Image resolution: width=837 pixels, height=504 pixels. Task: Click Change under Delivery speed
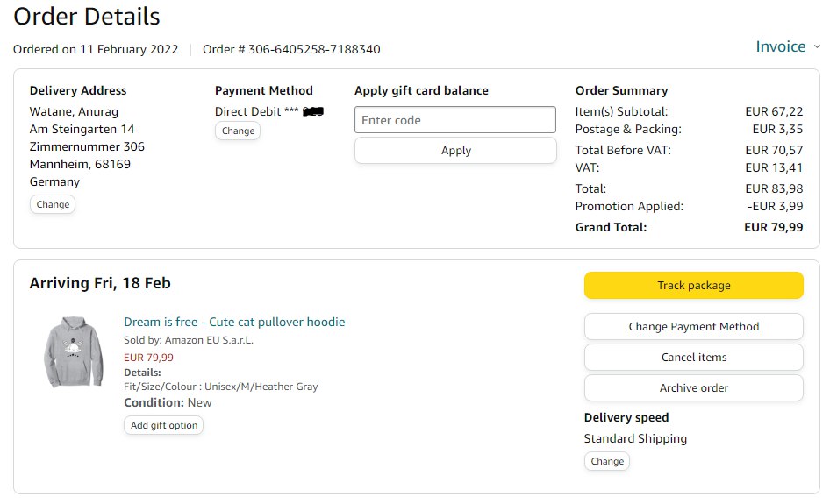(x=607, y=461)
